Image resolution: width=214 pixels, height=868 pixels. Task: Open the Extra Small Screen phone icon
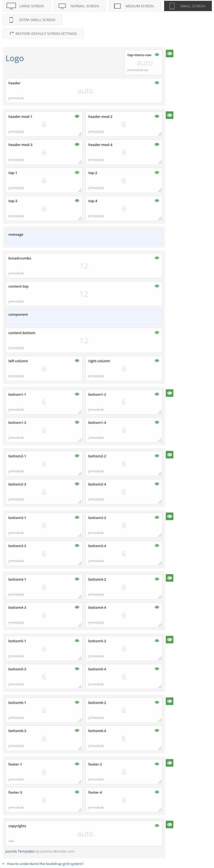tap(11, 19)
